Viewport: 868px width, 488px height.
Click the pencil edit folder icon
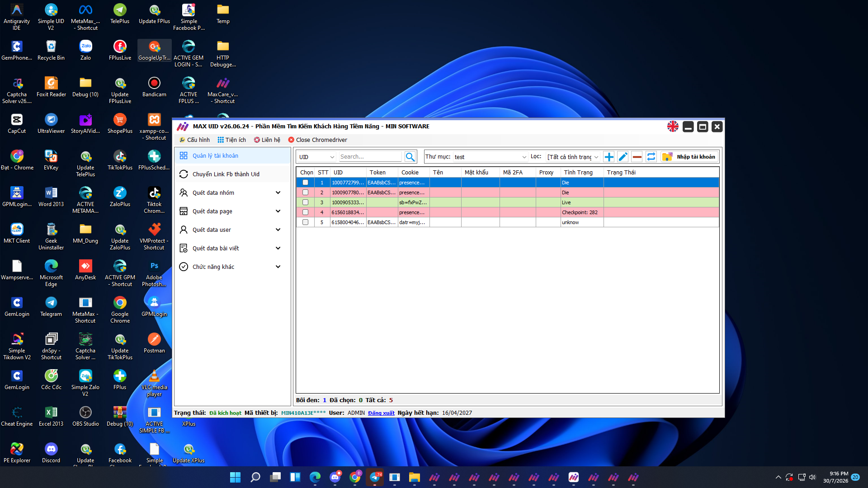[623, 157]
